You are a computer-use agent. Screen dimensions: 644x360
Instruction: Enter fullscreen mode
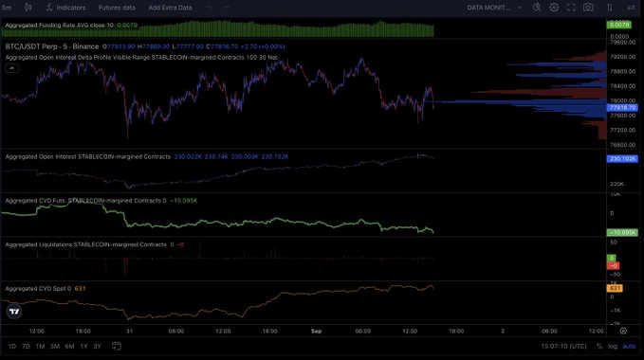click(x=571, y=8)
